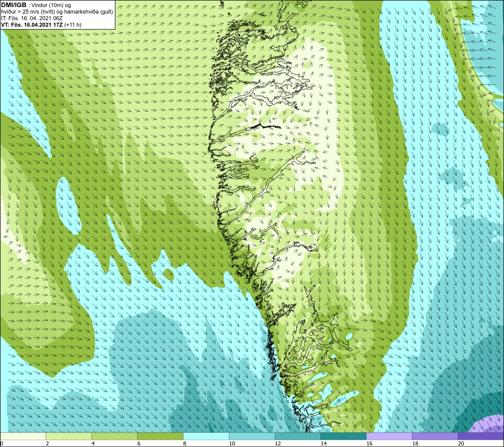
Task: Click the legend scale label "20"
Action: click(461, 443)
